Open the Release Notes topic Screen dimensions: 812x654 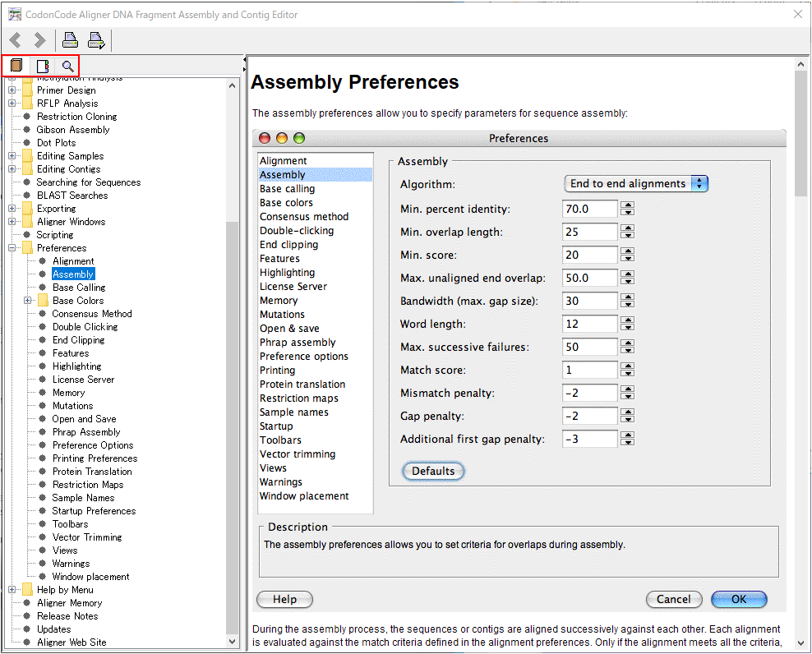67,616
